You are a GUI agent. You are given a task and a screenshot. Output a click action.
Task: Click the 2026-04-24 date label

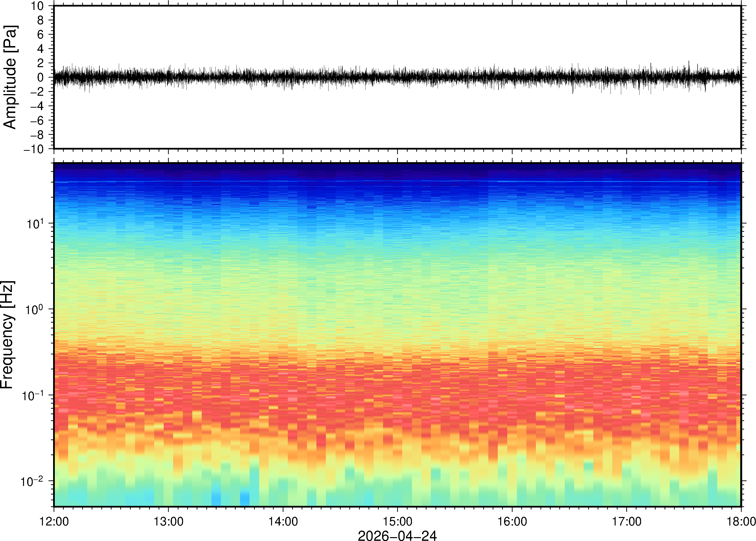pos(397,535)
